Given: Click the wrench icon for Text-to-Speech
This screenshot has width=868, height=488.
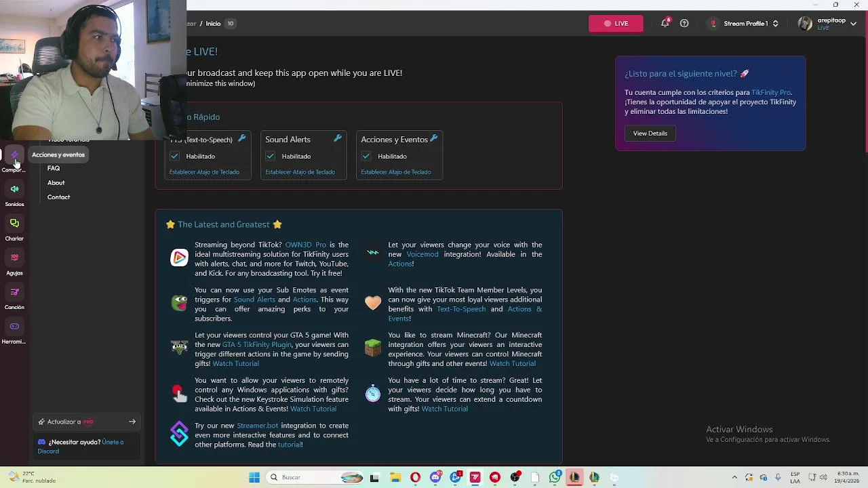Looking at the screenshot, I should (241, 138).
